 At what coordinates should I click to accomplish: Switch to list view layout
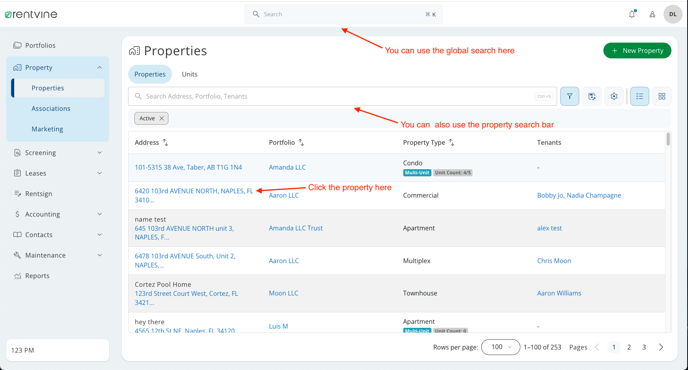640,96
